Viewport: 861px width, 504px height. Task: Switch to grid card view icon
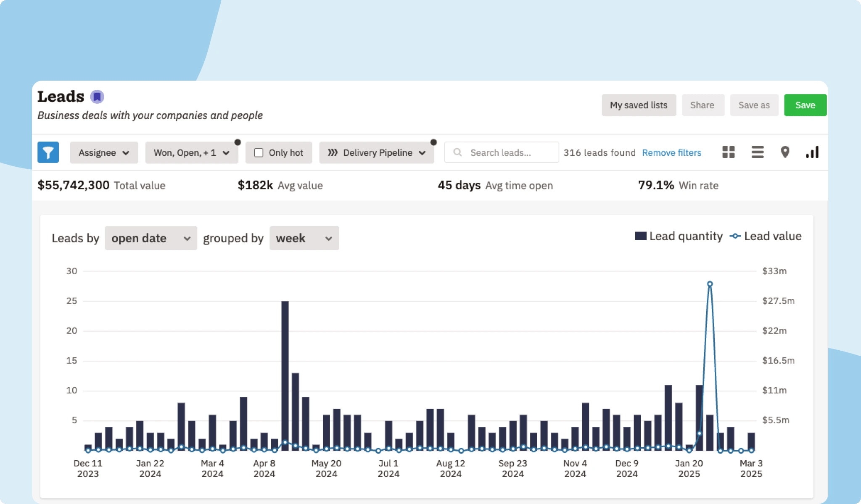pyautogui.click(x=728, y=152)
